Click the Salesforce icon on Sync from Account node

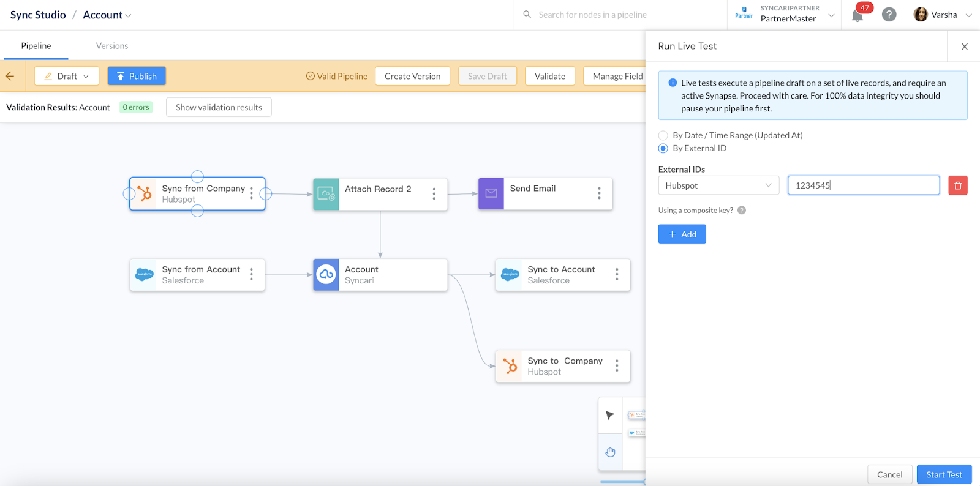[144, 274]
